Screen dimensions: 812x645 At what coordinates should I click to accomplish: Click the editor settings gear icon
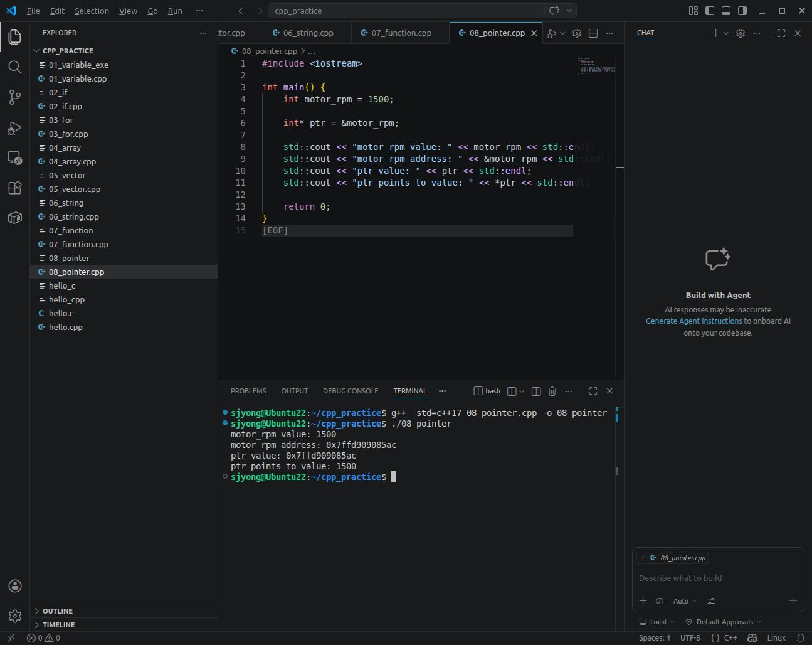point(577,33)
